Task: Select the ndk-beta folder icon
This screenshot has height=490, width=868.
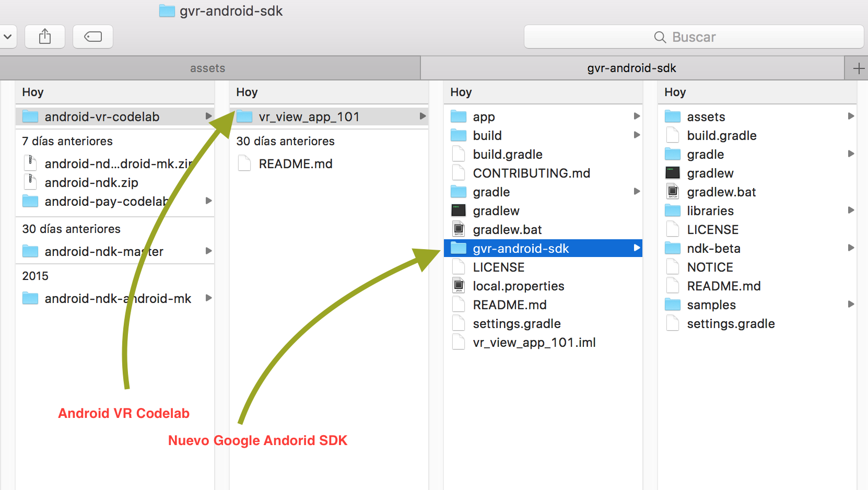Action: (673, 248)
